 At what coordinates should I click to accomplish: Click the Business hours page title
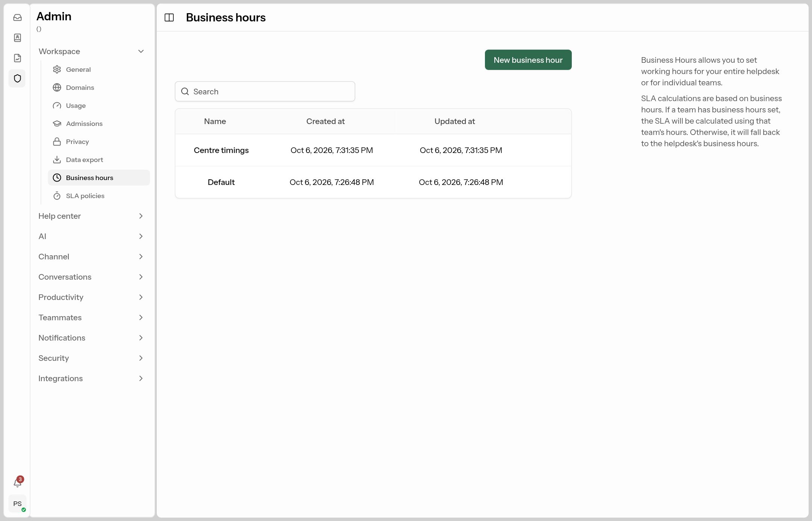point(226,17)
